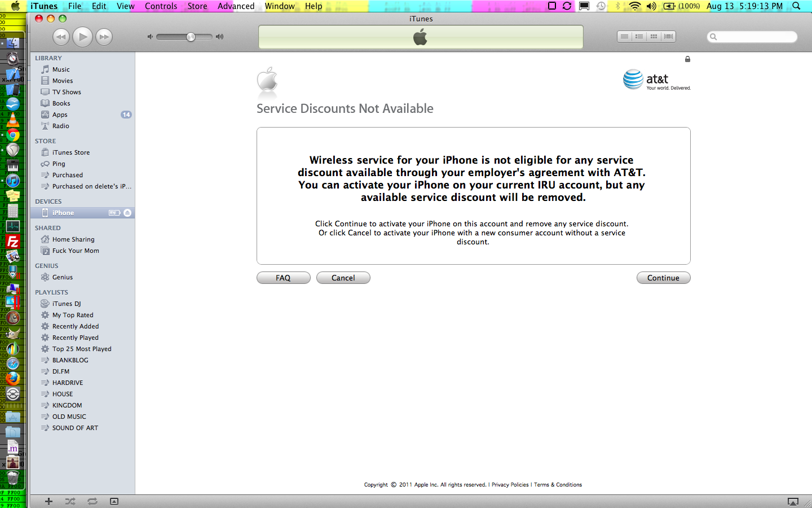Click the Play button
Screen dimensions: 812x508
coord(82,37)
